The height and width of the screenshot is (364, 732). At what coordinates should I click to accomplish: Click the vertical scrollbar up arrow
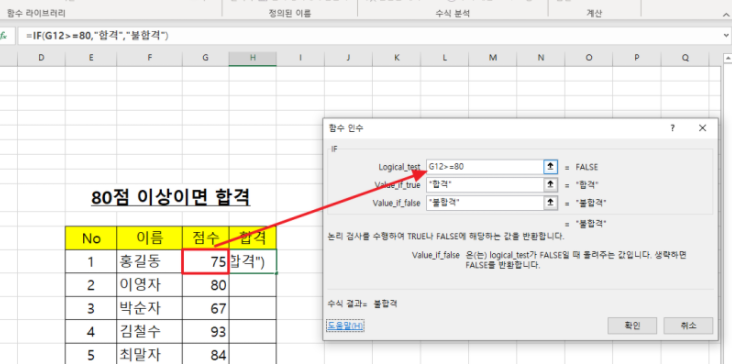click(x=727, y=58)
